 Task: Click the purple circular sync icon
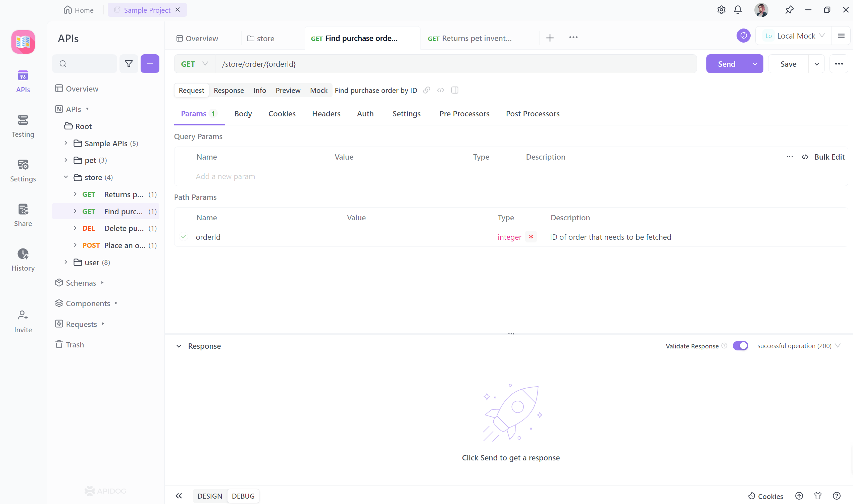click(x=743, y=36)
